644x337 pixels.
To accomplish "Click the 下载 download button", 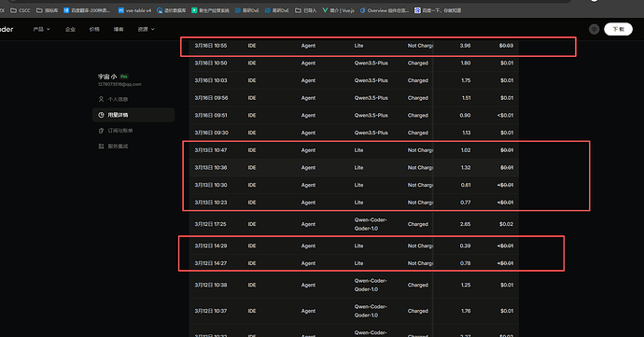I will (618, 29).
